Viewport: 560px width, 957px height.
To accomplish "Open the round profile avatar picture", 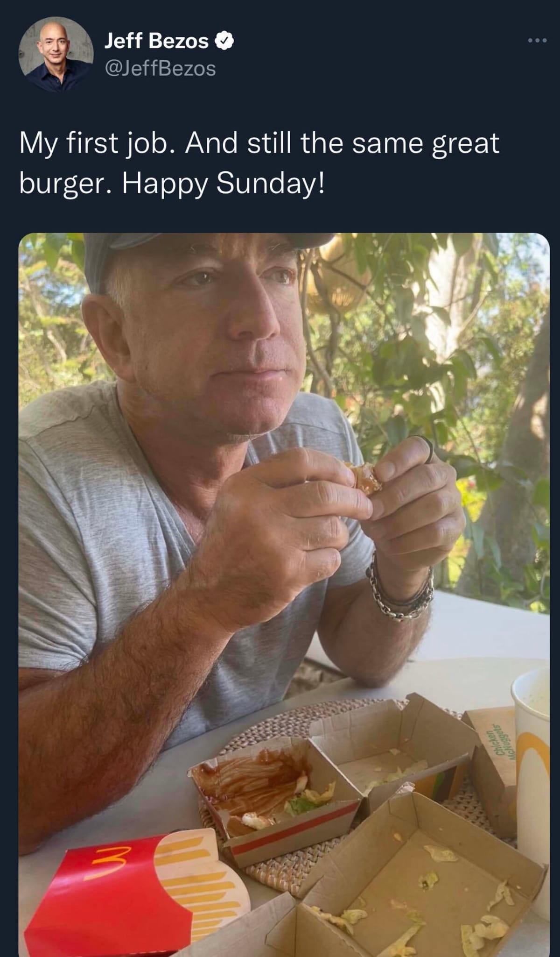I will coord(56,54).
